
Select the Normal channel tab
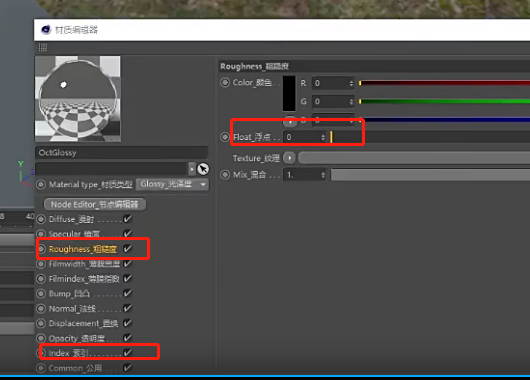72,309
